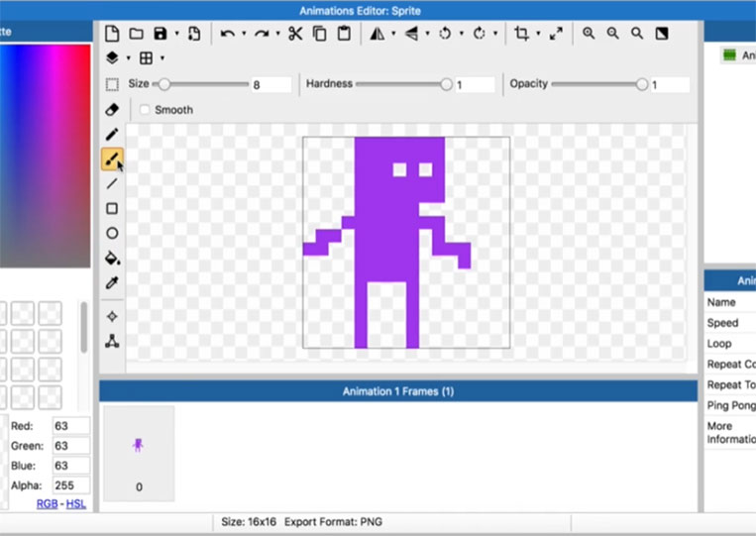The height and width of the screenshot is (536, 756).
Task: Toggle the background contrast icon
Action: pos(662,34)
